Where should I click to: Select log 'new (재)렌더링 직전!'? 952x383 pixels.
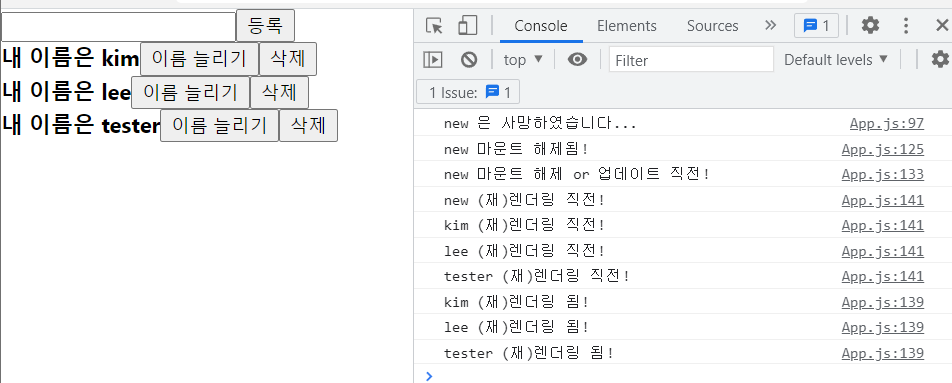pyautogui.click(x=525, y=200)
